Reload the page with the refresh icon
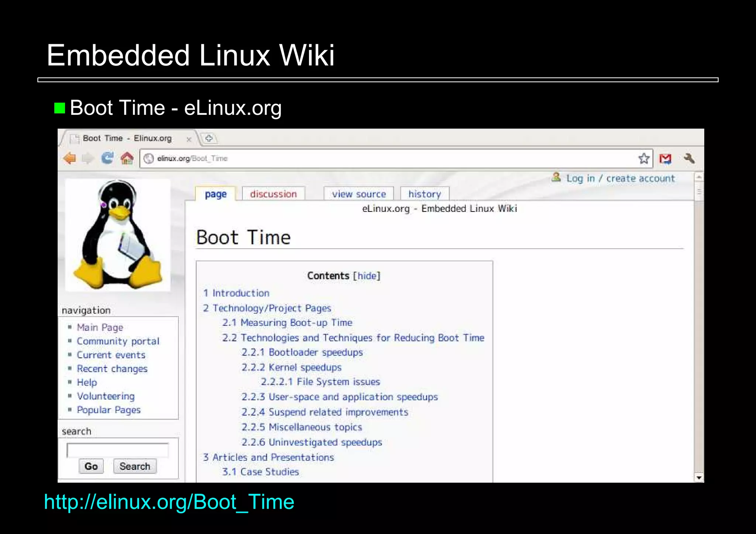This screenshot has width=756, height=534. (x=107, y=158)
